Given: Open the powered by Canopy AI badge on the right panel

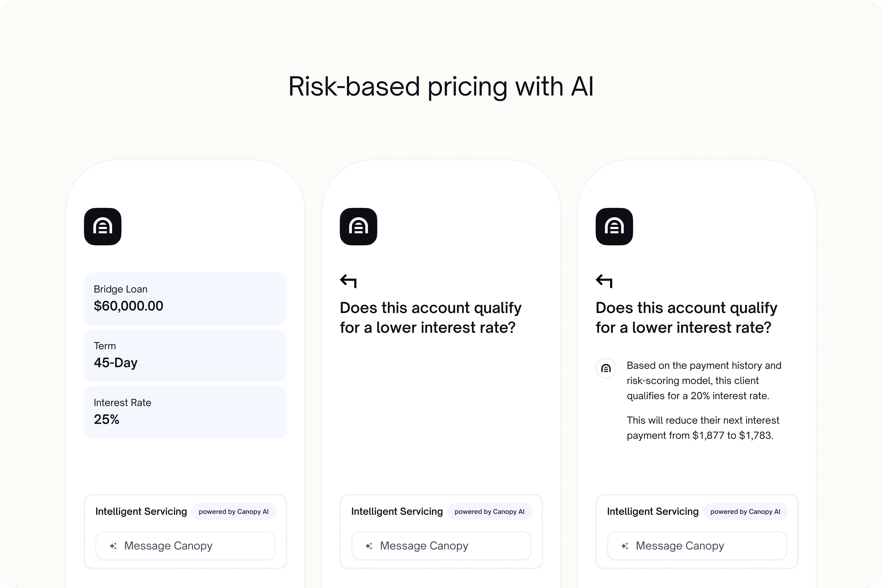Looking at the screenshot, I should pyautogui.click(x=745, y=511).
